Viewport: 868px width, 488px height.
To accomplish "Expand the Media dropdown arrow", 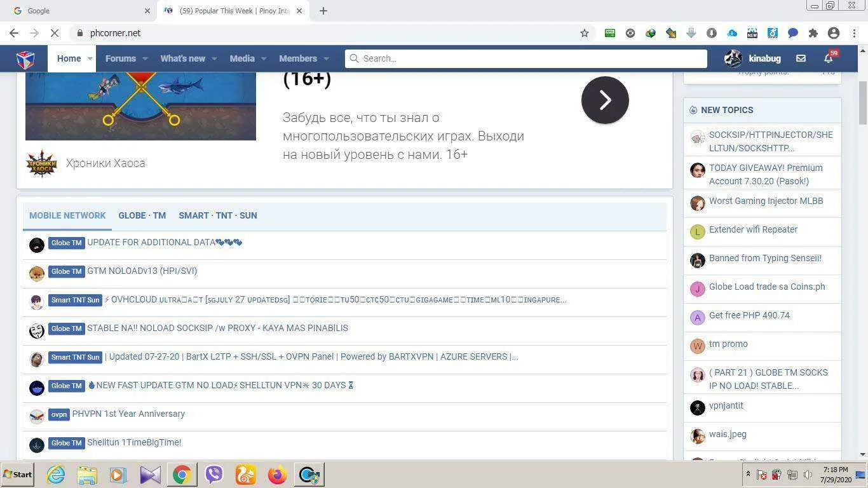I will [264, 58].
